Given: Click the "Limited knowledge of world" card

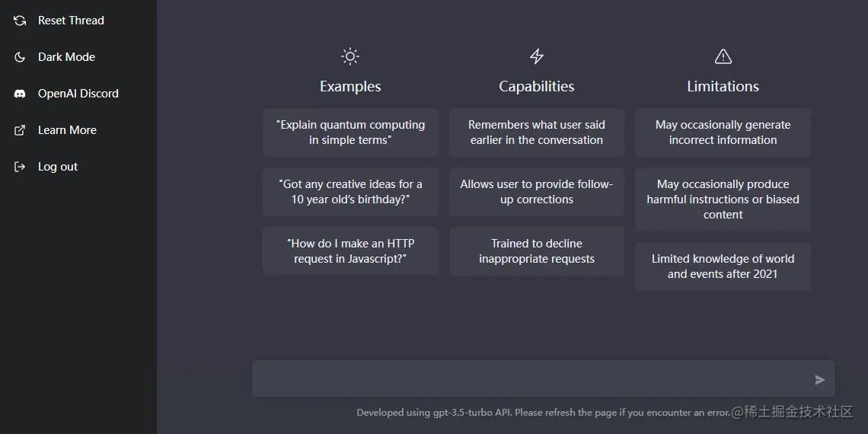Looking at the screenshot, I should tap(723, 266).
